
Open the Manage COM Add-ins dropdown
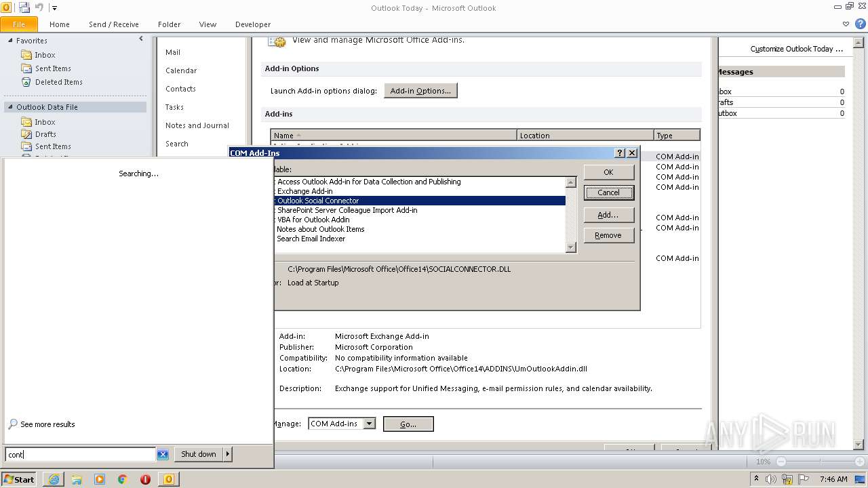pos(369,424)
